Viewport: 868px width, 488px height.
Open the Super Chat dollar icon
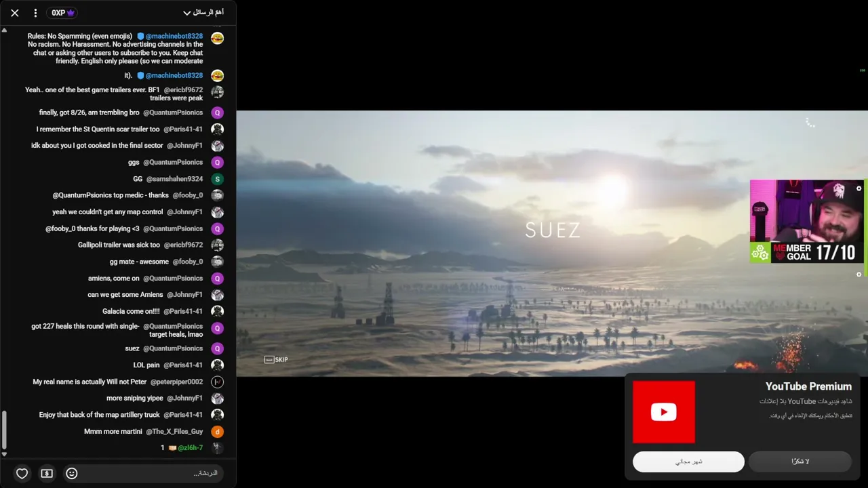[47, 473]
